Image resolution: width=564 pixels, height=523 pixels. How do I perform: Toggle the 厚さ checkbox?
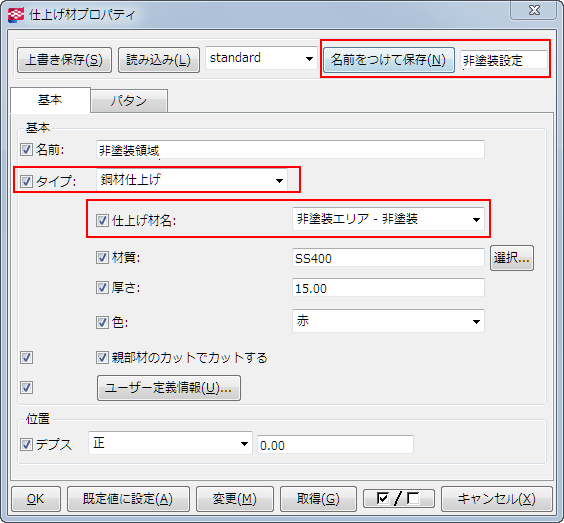(102, 288)
